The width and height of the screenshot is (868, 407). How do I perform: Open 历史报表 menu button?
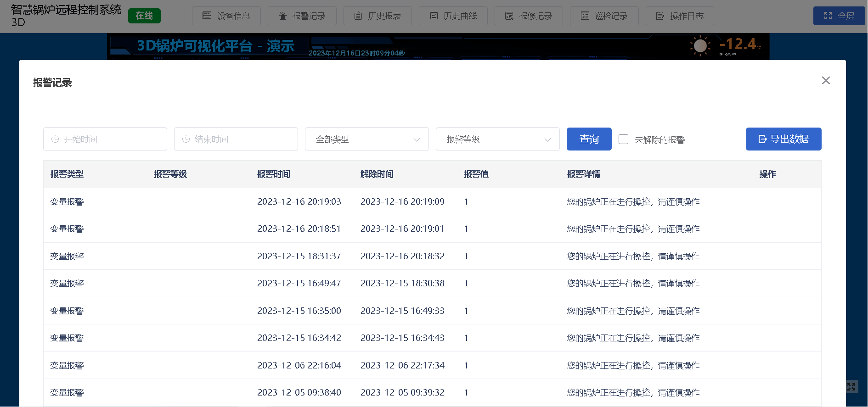coord(378,16)
